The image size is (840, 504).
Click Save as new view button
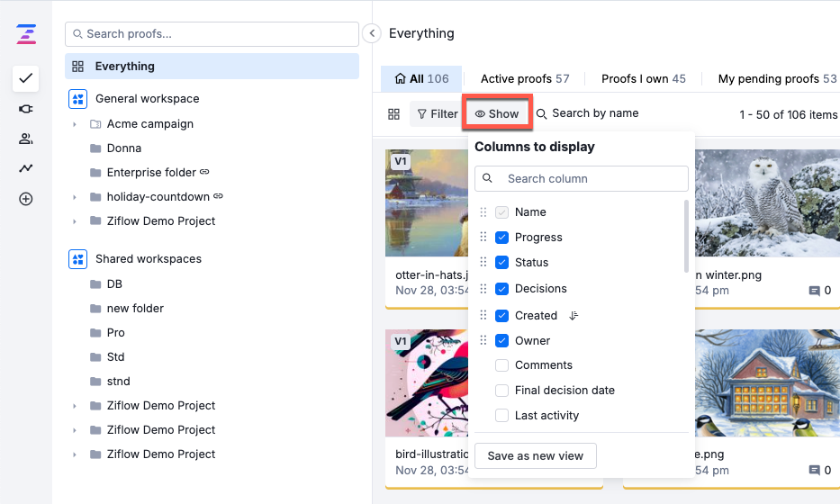pos(535,455)
